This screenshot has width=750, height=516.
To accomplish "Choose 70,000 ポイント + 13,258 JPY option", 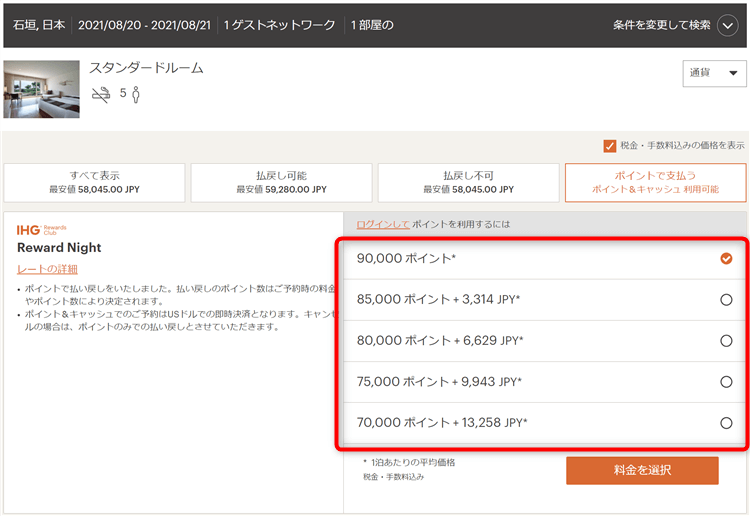I will pos(726,423).
